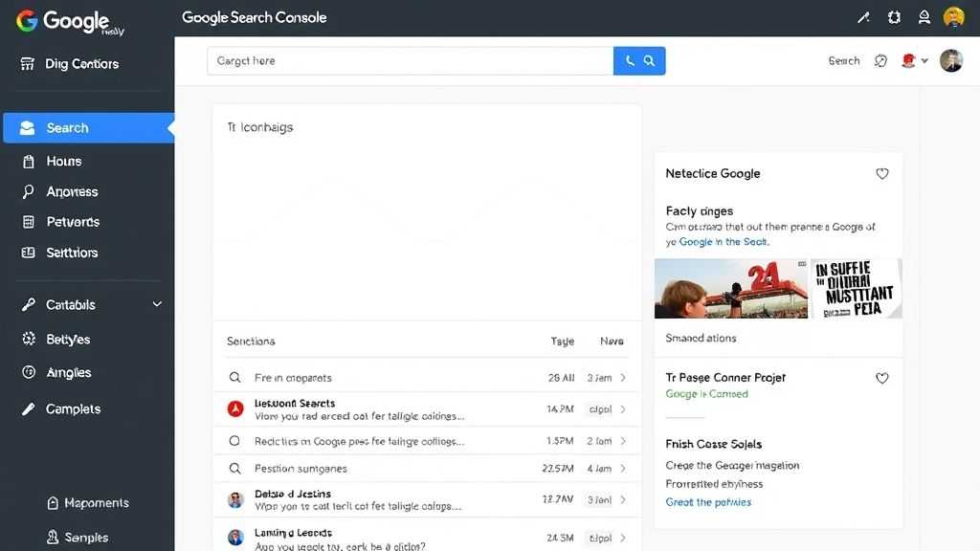Select the radio circle on Reciclties row
This screenshot has width=980, height=551.
click(234, 441)
